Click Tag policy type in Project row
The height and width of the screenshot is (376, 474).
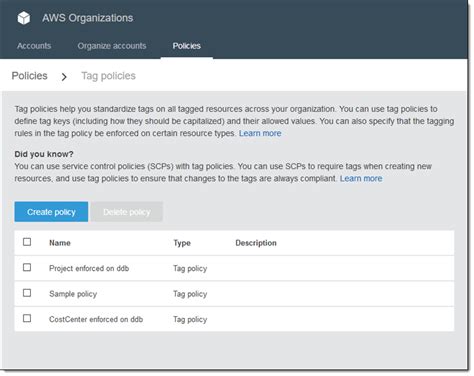point(190,269)
